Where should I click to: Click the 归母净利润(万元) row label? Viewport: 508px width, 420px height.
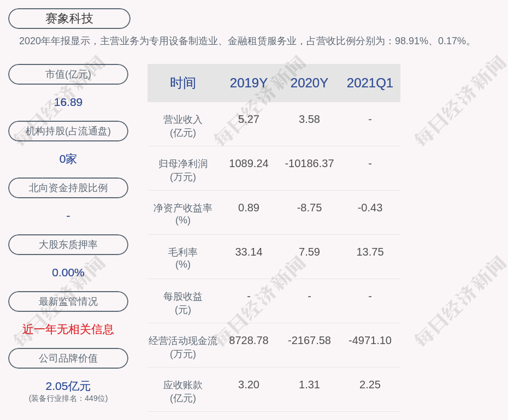[x=183, y=170]
